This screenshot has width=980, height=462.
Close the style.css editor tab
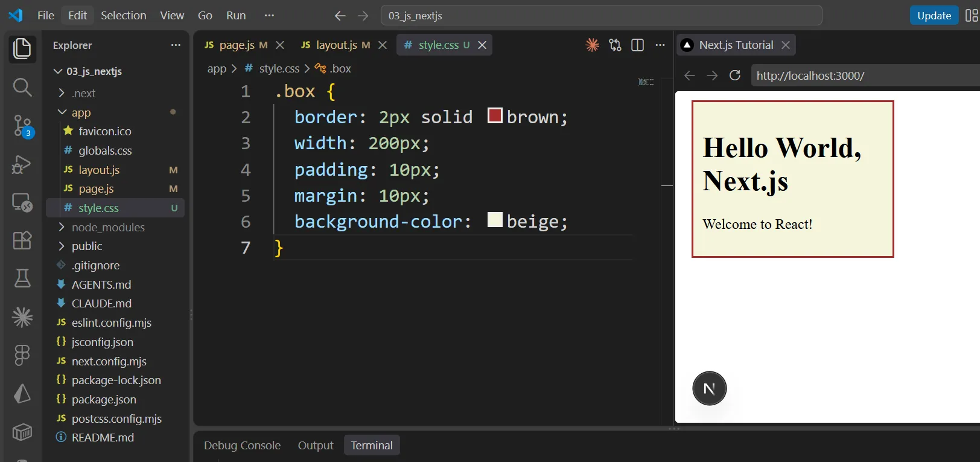click(482, 45)
